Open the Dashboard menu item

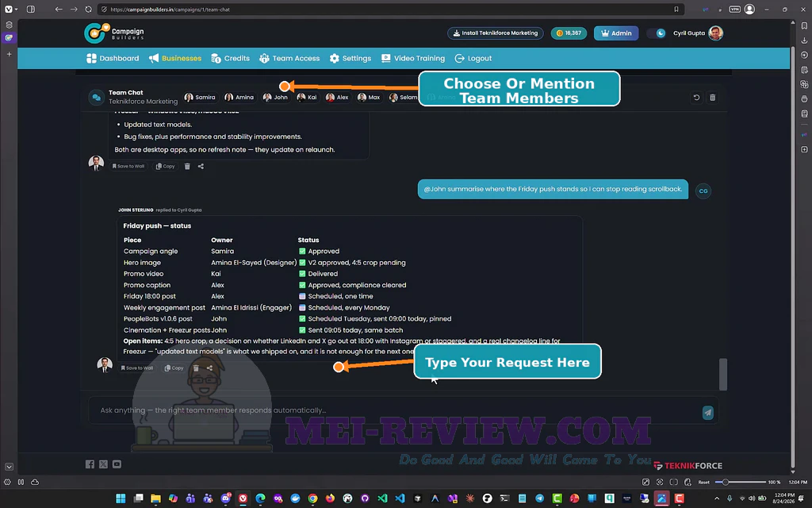pyautogui.click(x=113, y=59)
